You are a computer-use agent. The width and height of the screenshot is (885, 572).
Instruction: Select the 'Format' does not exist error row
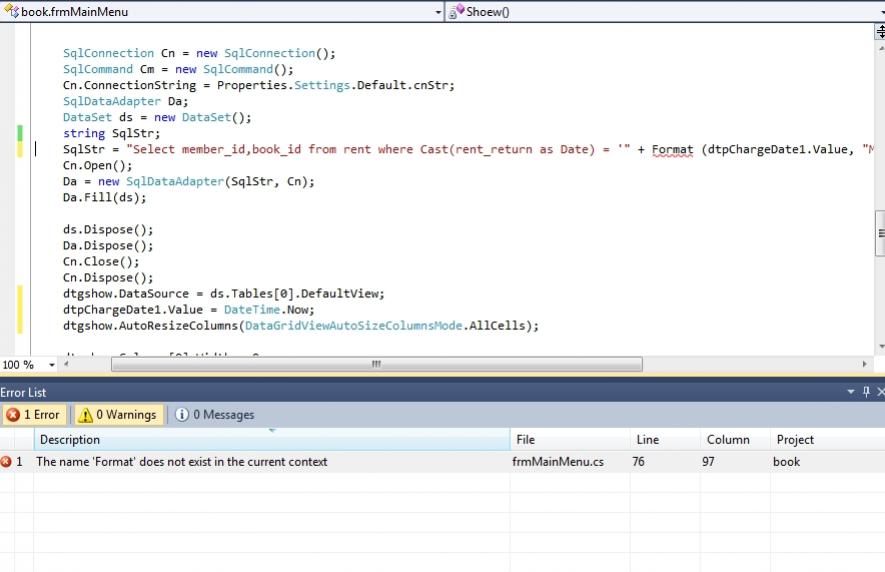click(x=442, y=462)
